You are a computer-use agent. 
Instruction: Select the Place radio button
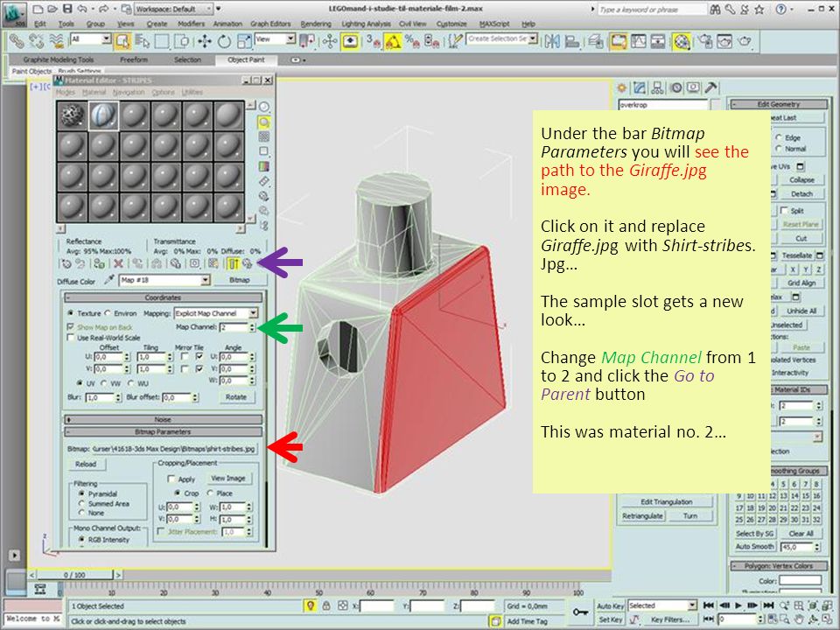click(211, 493)
